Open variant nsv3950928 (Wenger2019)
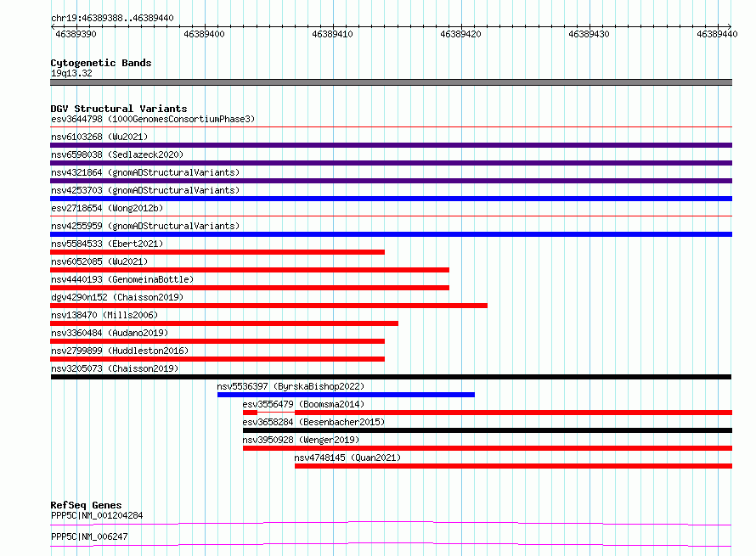756x556 pixels. [301, 440]
